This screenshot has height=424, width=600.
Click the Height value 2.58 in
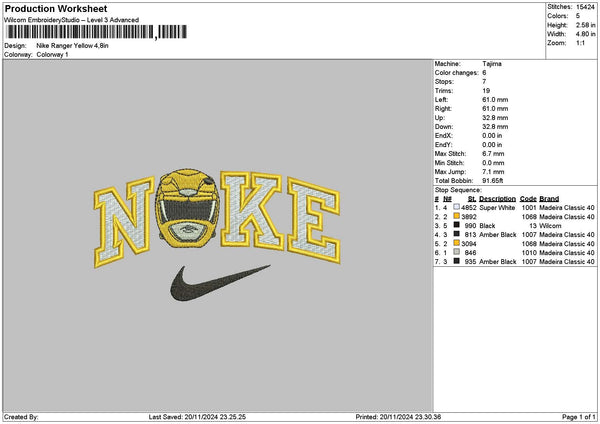[585, 25]
